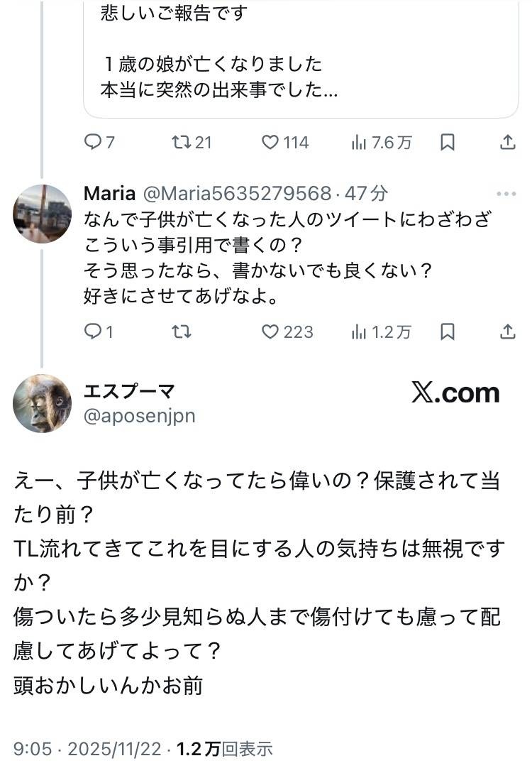The image size is (532, 773).
Task: Share the top post via upload icon
Action: 507,143
